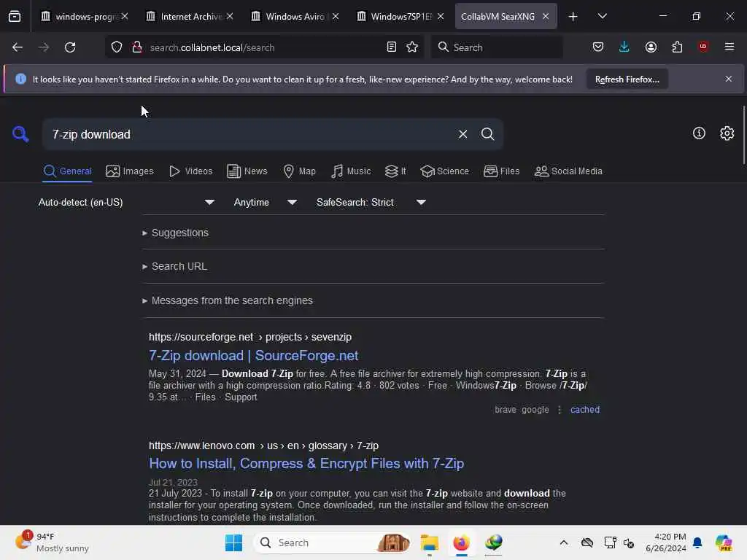The image size is (747, 560).
Task: Click SearXNG logo magnifier icon
Action: [x=20, y=134]
